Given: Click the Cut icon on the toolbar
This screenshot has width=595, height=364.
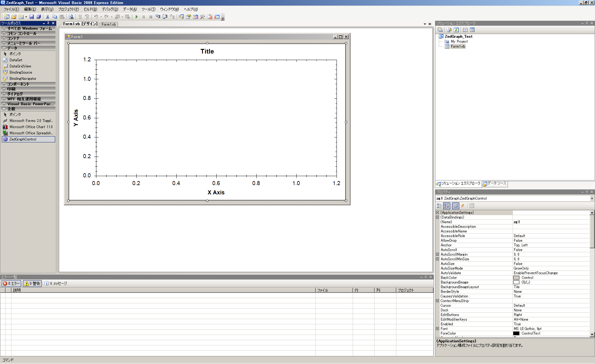Looking at the screenshot, I should pyautogui.click(x=48, y=17).
